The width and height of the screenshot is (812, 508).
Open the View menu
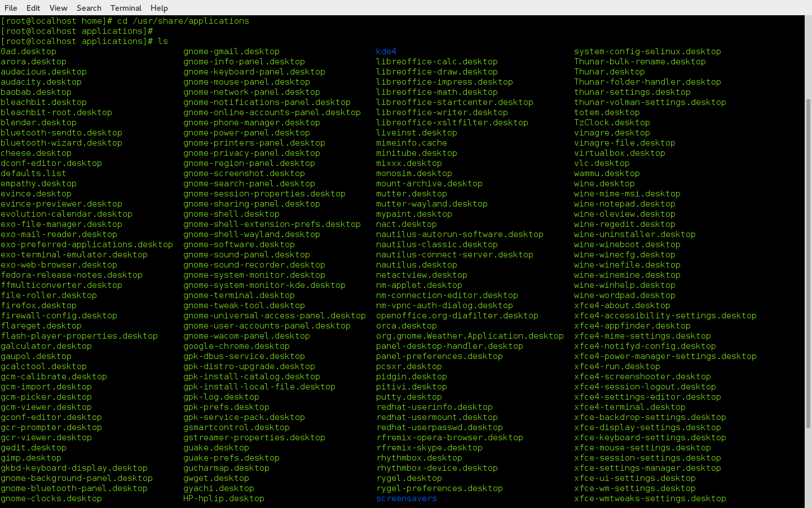[x=58, y=8]
